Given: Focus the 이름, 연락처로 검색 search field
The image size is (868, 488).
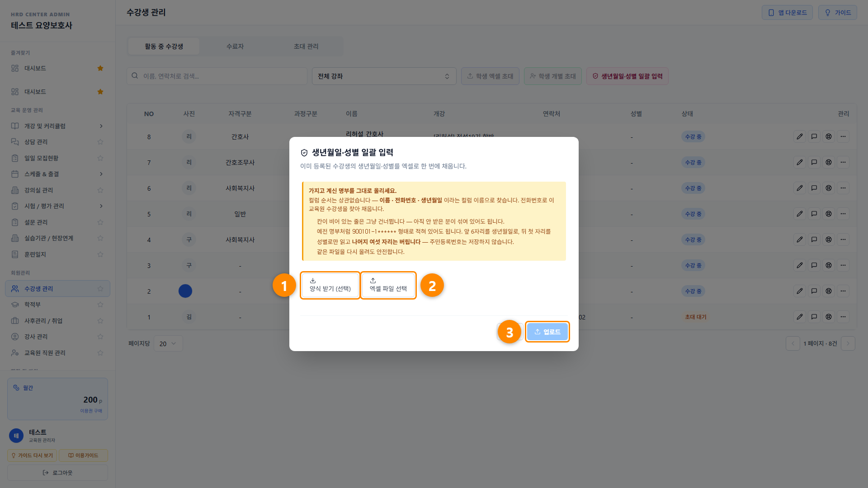Looking at the screenshot, I should pos(217,76).
